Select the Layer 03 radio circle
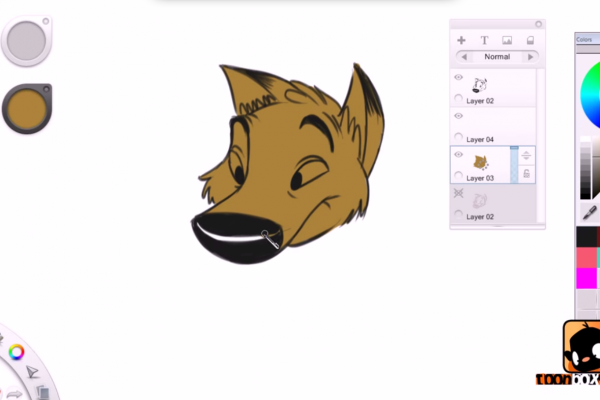The image size is (600, 400). coord(459,176)
